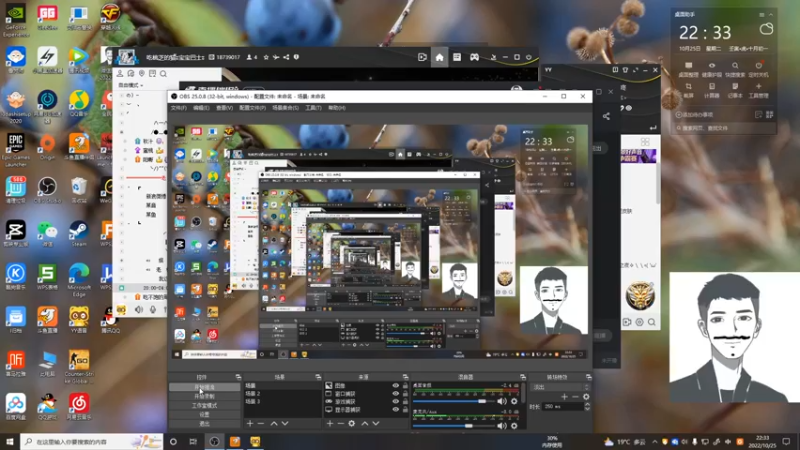This screenshot has width=800, height=450.
Task: Enable 工作室模式 studio mode
Action: [204, 406]
